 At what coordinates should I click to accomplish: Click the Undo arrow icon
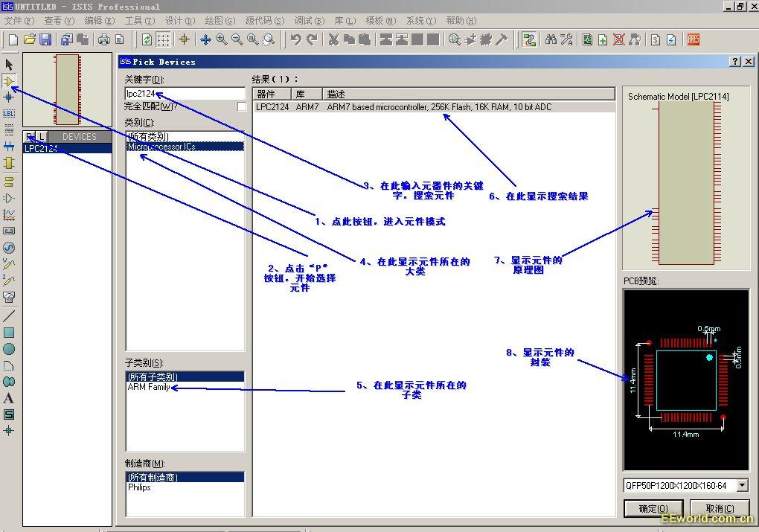pos(295,39)
